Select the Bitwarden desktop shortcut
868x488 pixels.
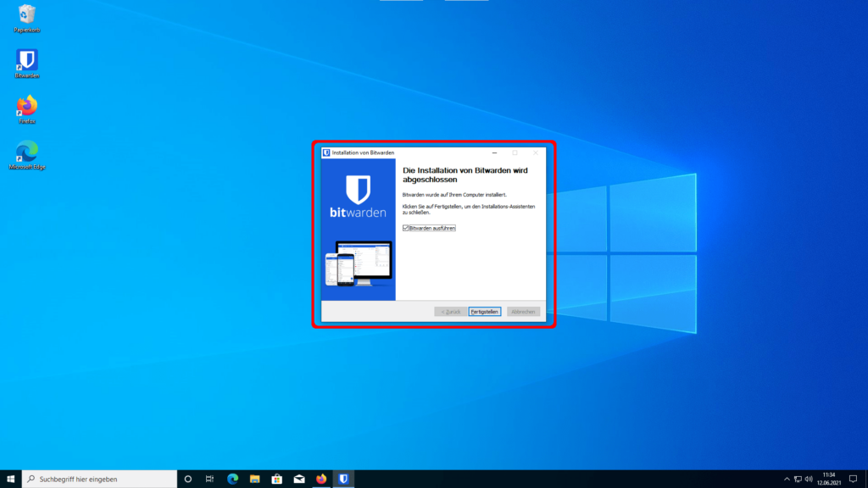coord(27,62)
